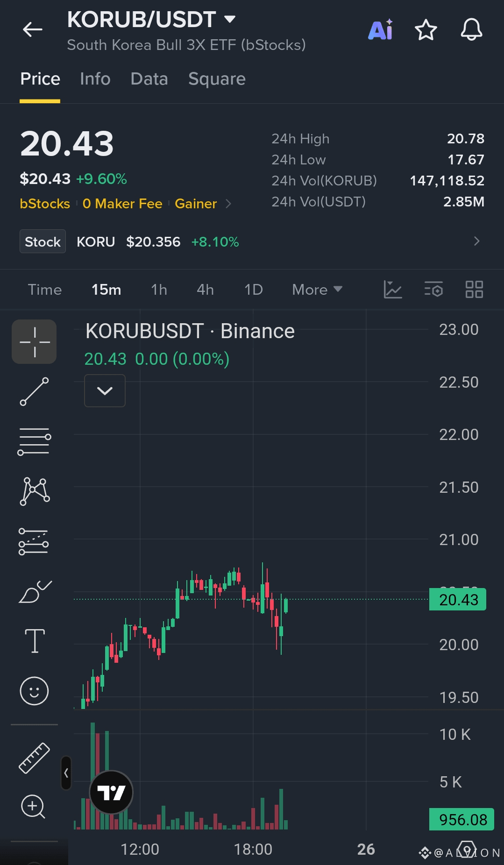
Task: Open the More intervals dropdown
Action: tap(317, 290)
